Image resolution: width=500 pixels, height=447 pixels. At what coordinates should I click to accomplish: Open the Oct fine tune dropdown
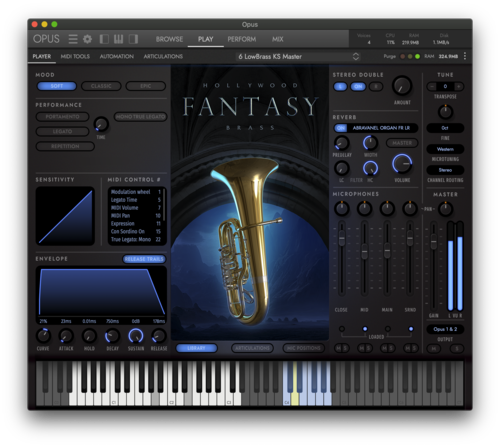pyautogui.click(x=445, y=128)
